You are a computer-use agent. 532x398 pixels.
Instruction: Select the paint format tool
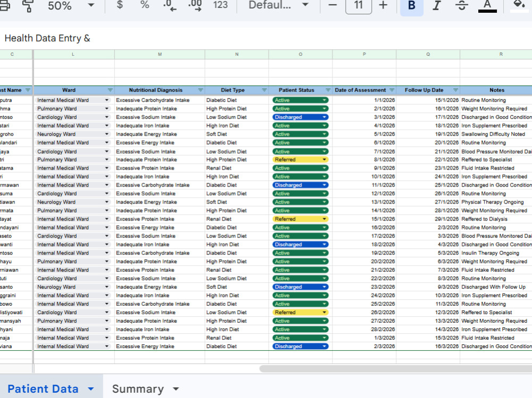pyautogui.click(x=27, y=6)
